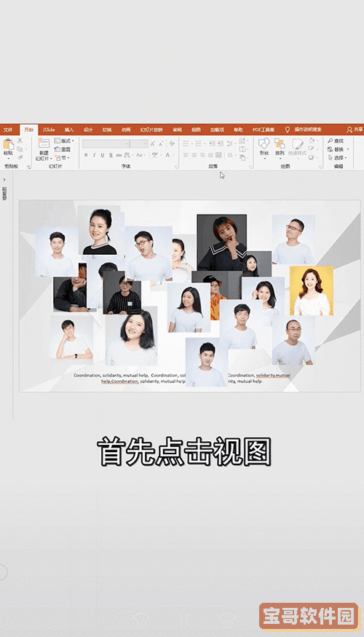
Task: Click the 重置 (Reset) slide button
Action: click(x=63, y=149)
